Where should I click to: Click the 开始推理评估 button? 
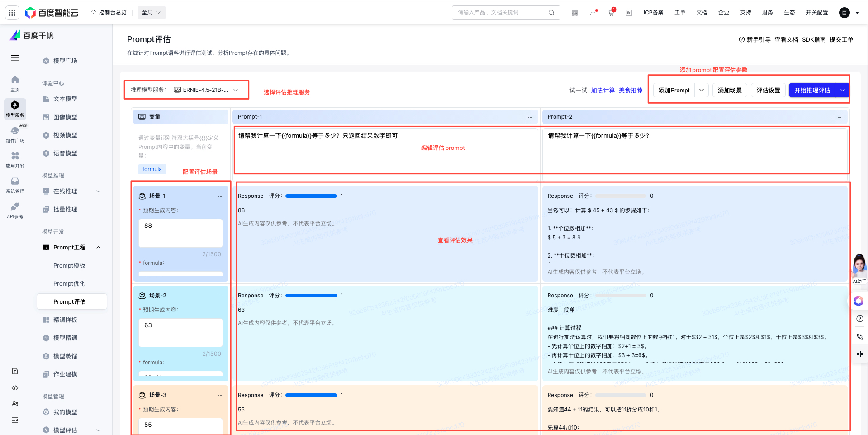(x=812, y=90)
